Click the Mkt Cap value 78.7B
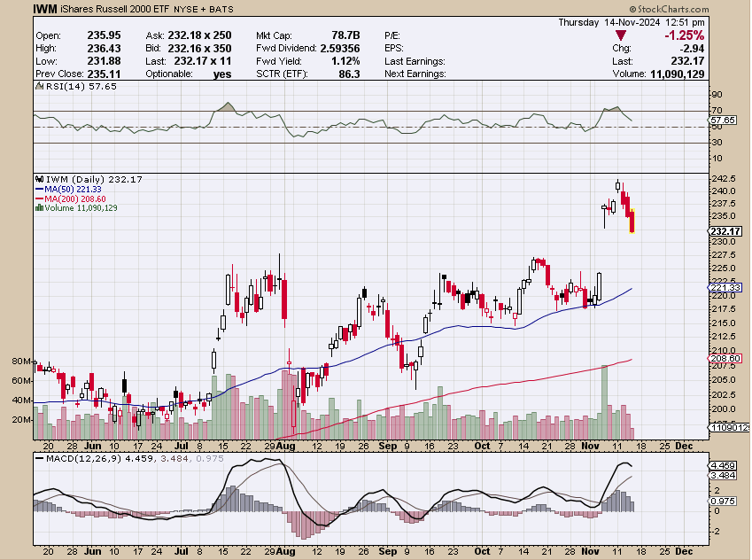 click(x=345, y=35)
